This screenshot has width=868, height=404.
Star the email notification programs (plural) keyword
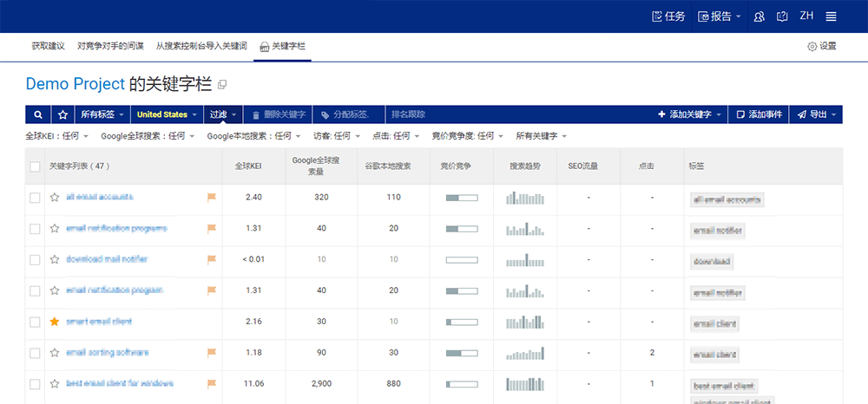click(54, 228)
